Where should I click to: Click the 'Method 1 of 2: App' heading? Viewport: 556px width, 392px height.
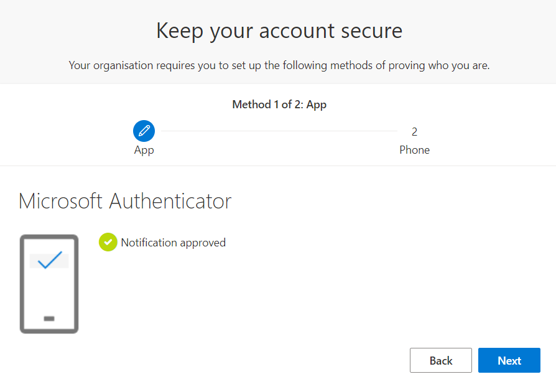tap(279, 105)
